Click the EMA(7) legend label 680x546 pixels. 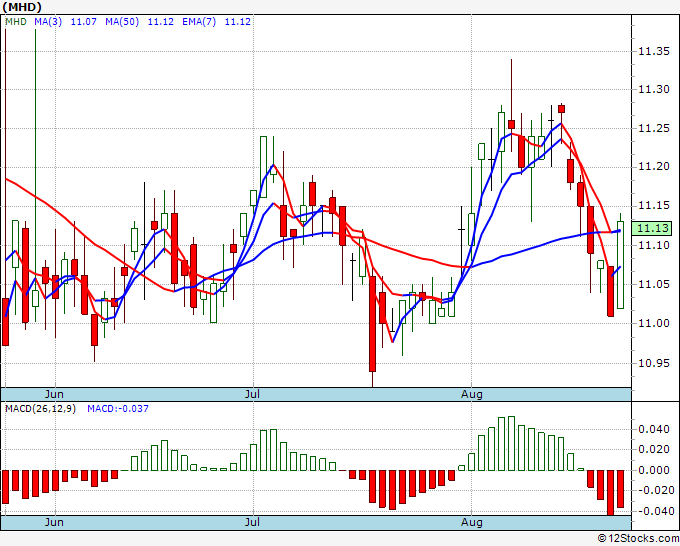[x=199, y=22]
